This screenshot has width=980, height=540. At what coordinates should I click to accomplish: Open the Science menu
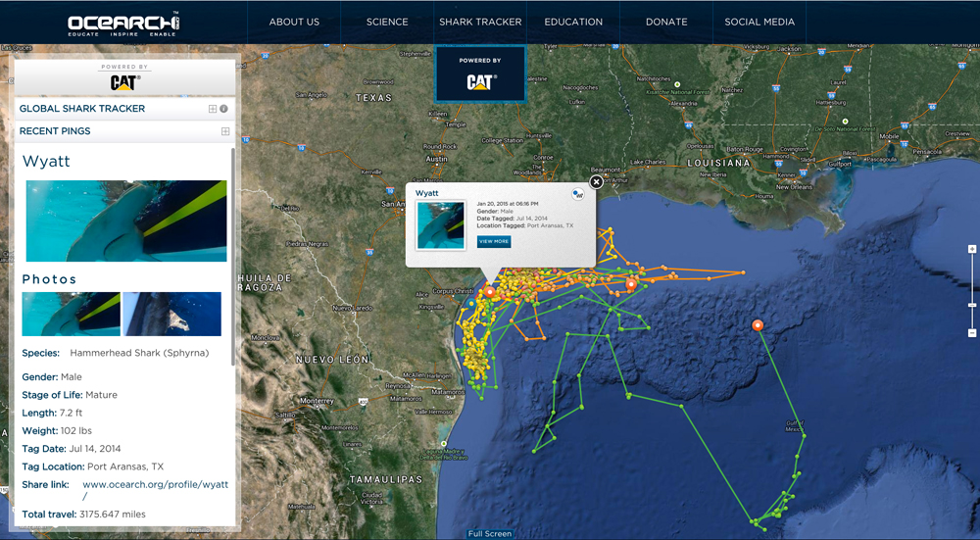click(387, 22)
